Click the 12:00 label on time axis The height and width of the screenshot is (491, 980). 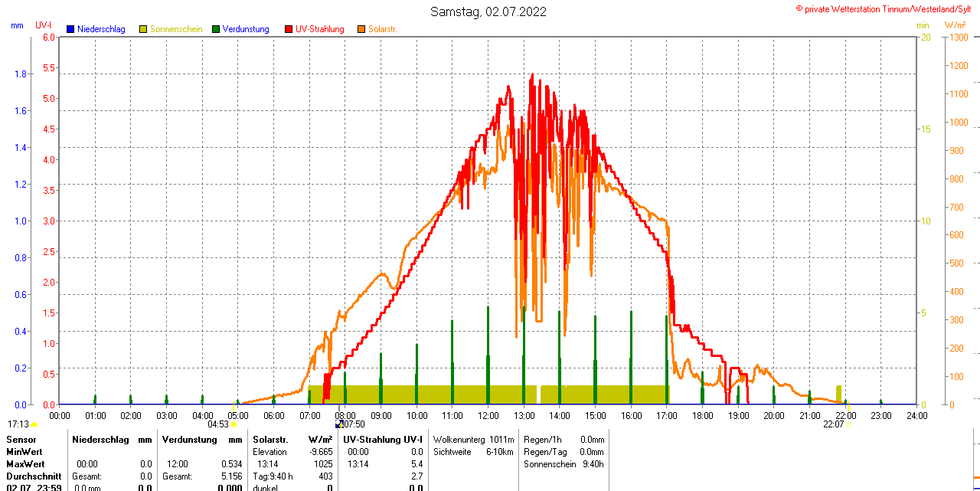point(488,415)
